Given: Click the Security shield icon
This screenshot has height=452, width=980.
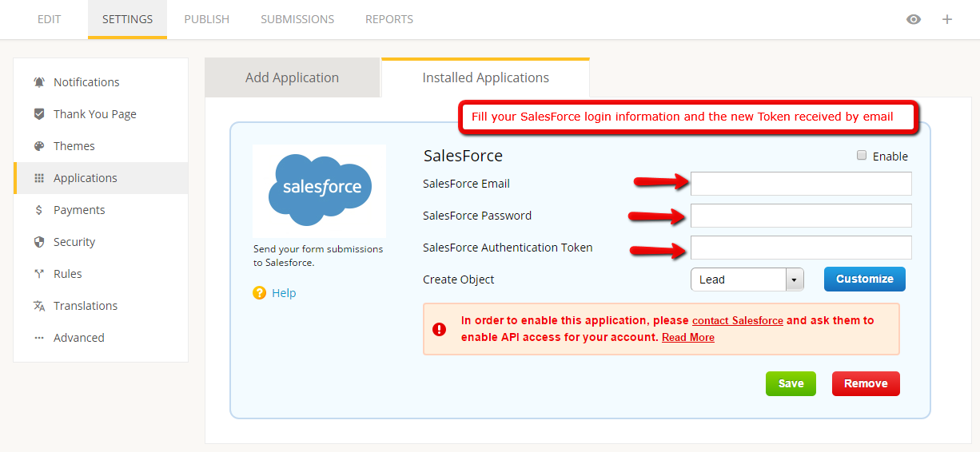Looking at the screenshot, I should coord(39,242).
